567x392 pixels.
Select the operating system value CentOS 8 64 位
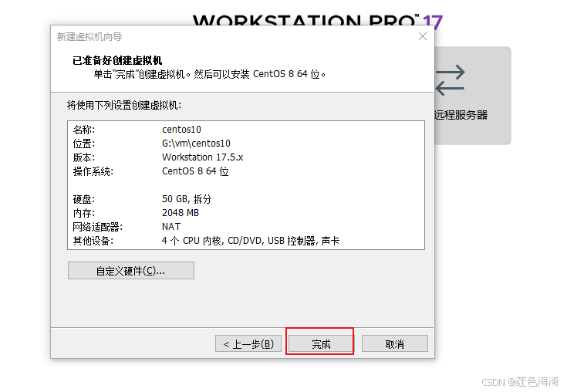click(x=195, y=171)
